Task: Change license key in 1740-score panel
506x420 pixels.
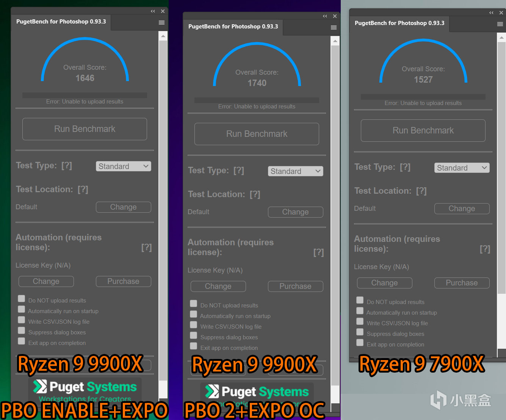Action: pyautogui.click(x=218, y=286)
